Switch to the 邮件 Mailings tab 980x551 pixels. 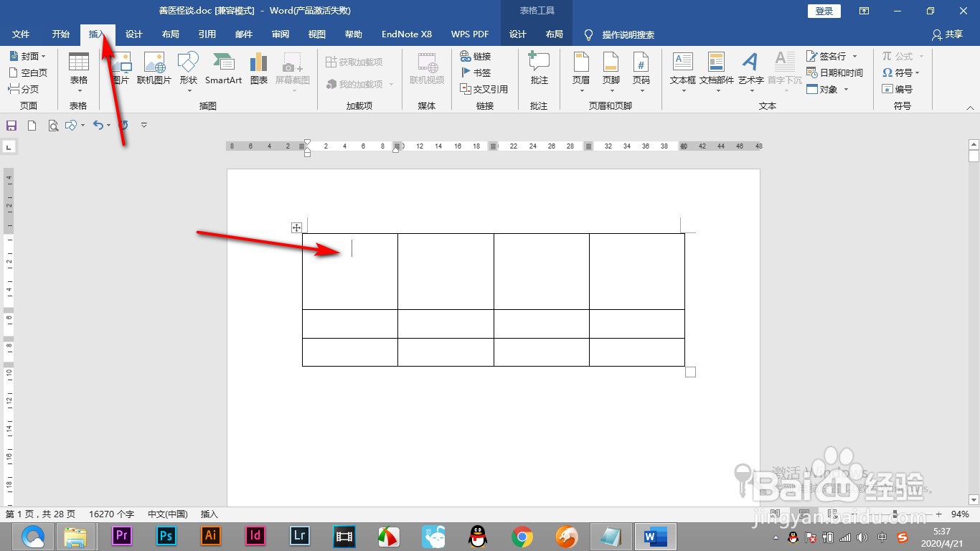coord(244,34)
